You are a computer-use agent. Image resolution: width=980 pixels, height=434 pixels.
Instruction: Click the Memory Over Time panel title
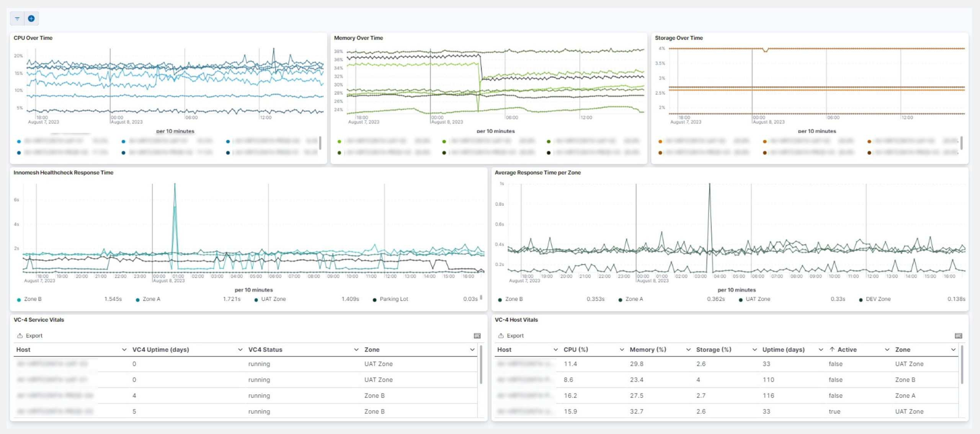click(358, 38)
